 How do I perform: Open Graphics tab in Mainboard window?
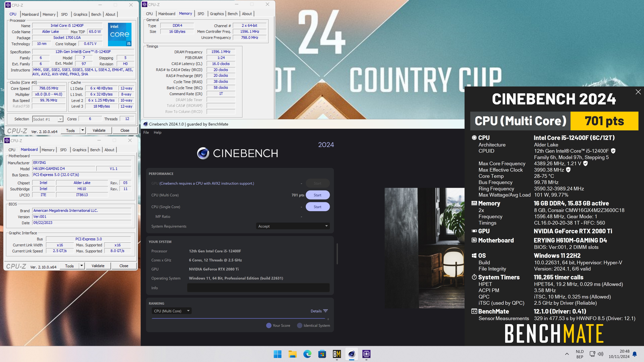tap(79, 150)
